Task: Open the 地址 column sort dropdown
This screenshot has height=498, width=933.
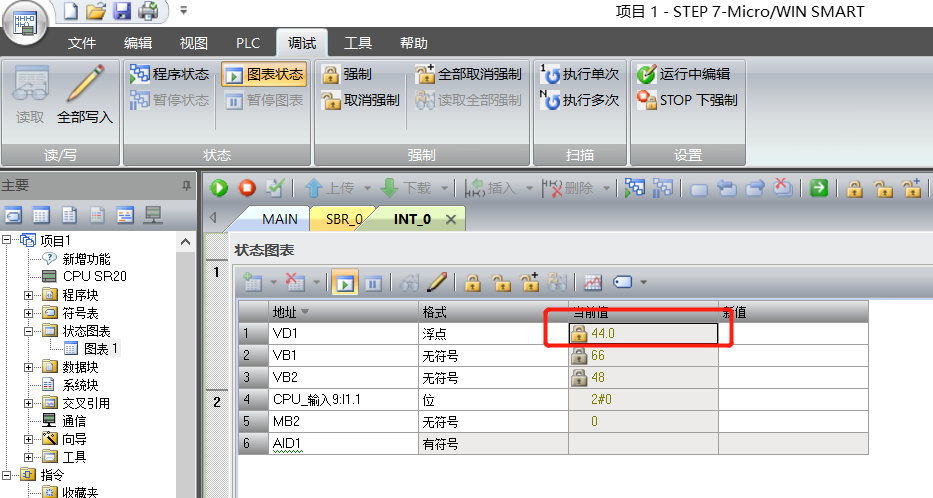Action: coord(305,312)
